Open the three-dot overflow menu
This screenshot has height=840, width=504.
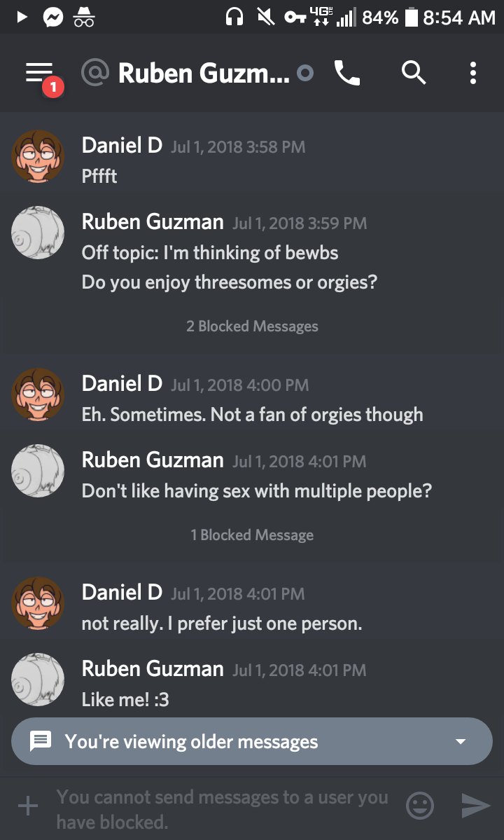click(473, 73)
